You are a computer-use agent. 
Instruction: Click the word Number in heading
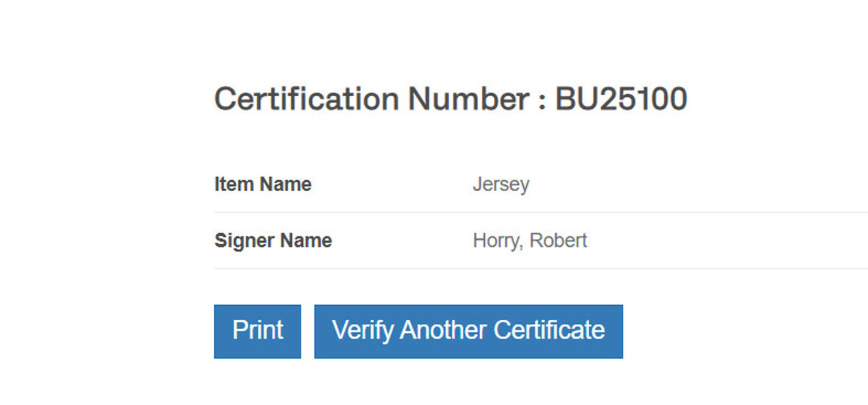tap(469, 99)
